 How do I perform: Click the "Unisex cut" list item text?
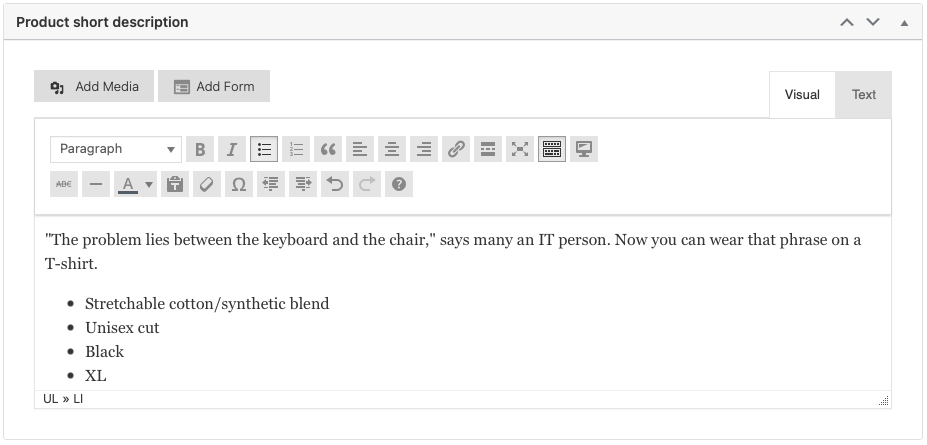(122, 328)
